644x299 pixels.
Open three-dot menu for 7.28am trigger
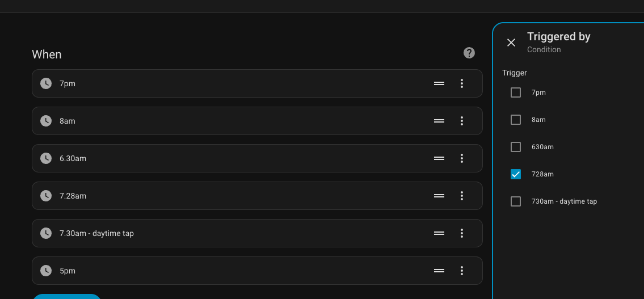click(462, 196)
